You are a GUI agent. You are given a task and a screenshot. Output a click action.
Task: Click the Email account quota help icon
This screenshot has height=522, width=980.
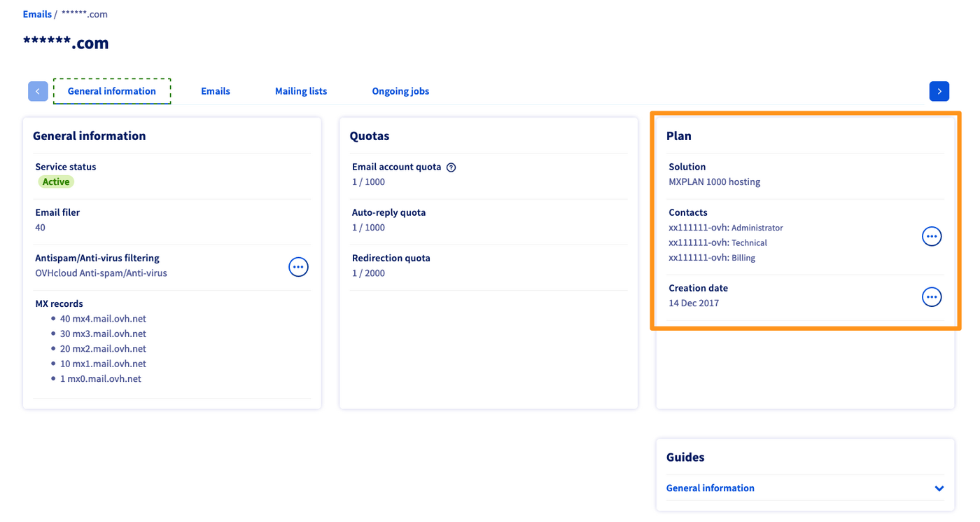coord(451,167)
